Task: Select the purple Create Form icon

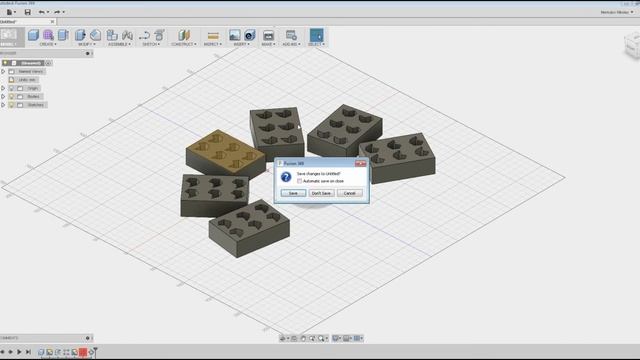Action: 48,35
